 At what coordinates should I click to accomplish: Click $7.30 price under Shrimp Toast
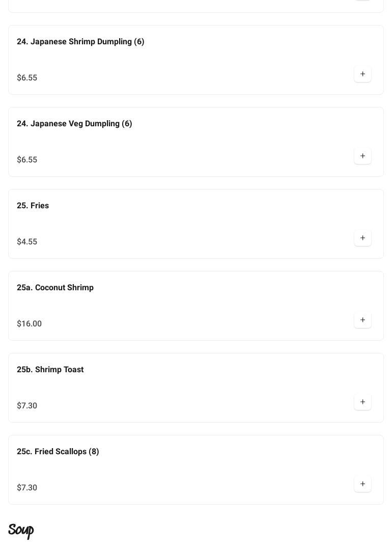coord(27,406)
